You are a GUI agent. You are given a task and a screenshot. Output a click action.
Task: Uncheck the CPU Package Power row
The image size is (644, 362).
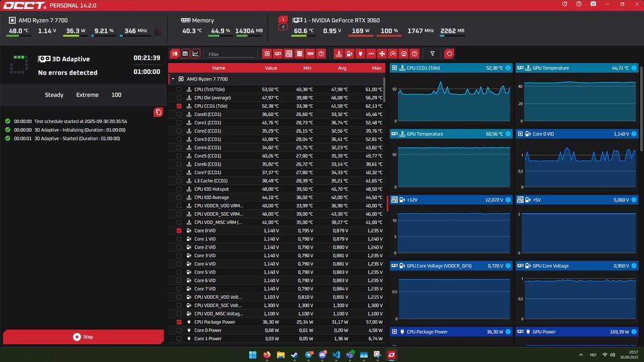point(179,321)
